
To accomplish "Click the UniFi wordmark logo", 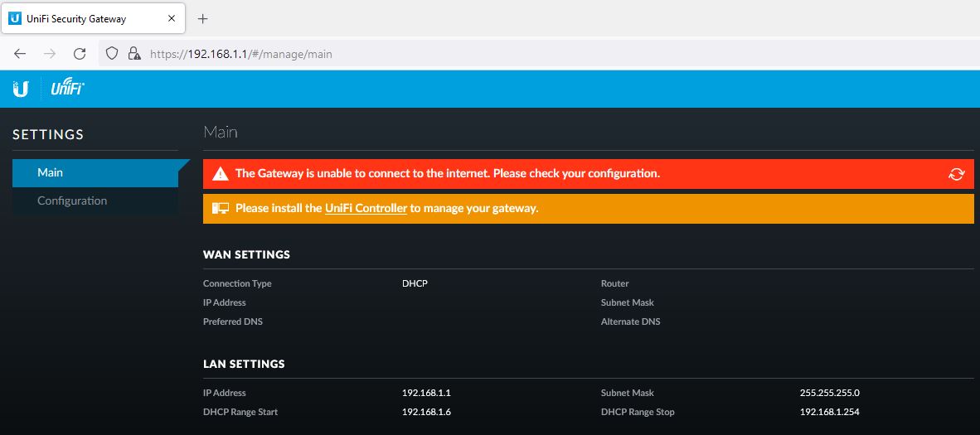I will pos(67,89).
